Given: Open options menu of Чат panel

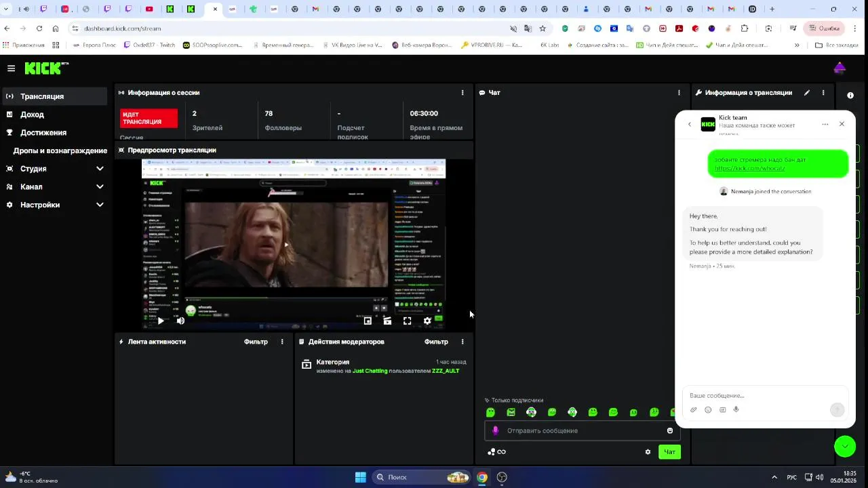Looking at the screenshot, I should [x=679, y=93].
